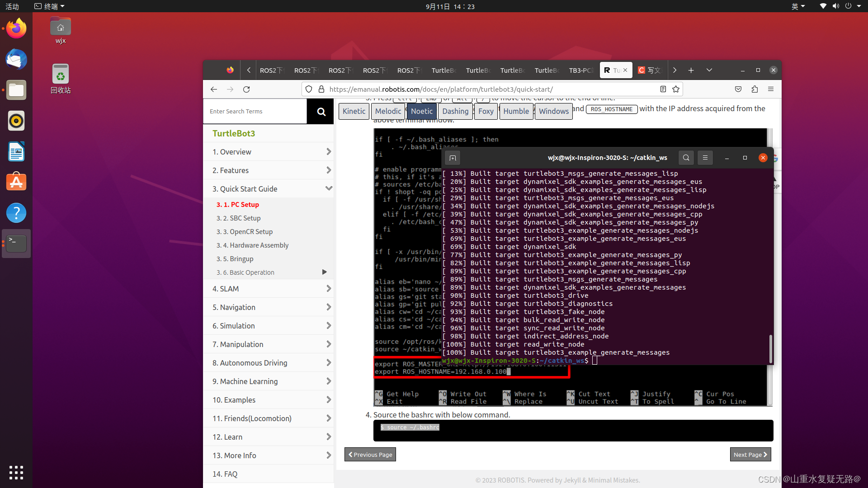Click the TurtleBot3 sidebar heading

(234, 133)
